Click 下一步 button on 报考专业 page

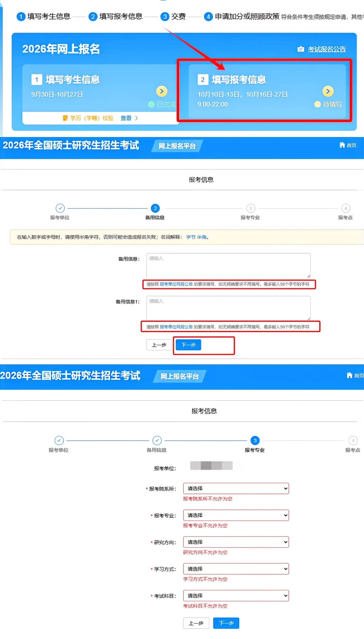(226, 623)
